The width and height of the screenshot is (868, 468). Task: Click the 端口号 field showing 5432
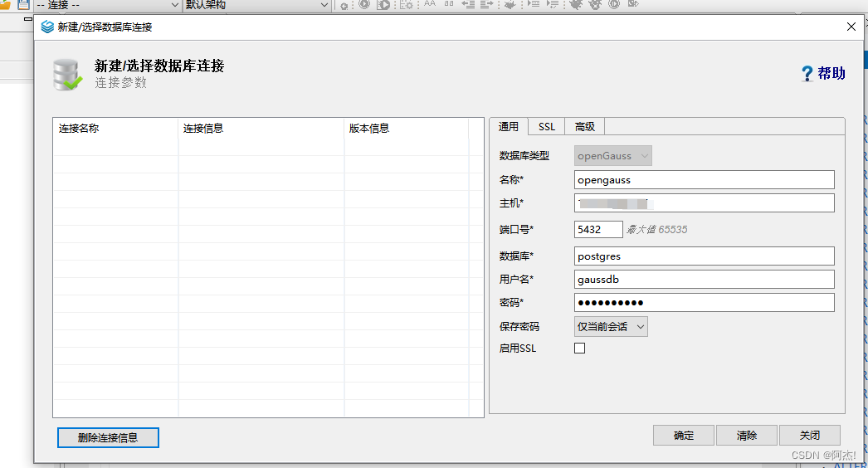pos(598,229)
